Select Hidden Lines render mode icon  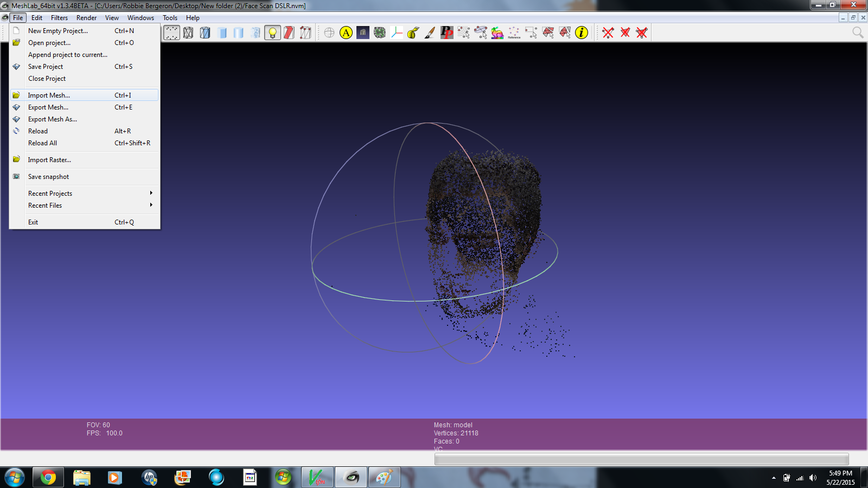(x=205, y=33)
